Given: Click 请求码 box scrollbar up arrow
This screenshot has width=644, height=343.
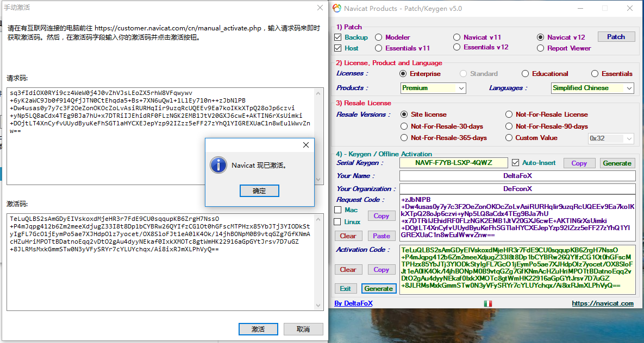Looking at the screenshot, I should pyautogui.click(x=318, y=93).
